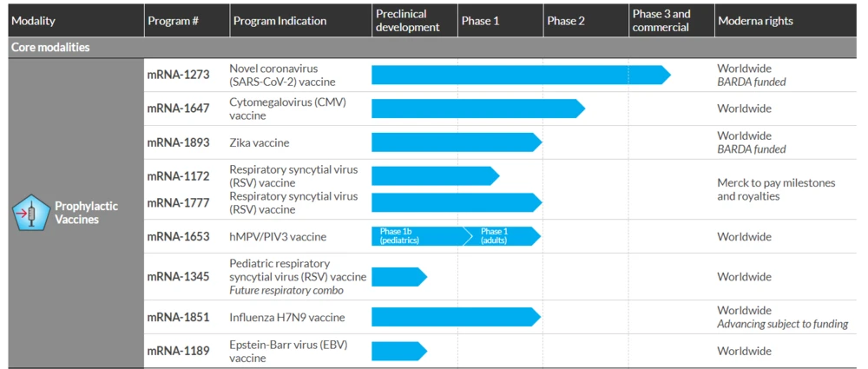
Task: Select the mRNA-1893 program number
Action: [x=178, y=142]
